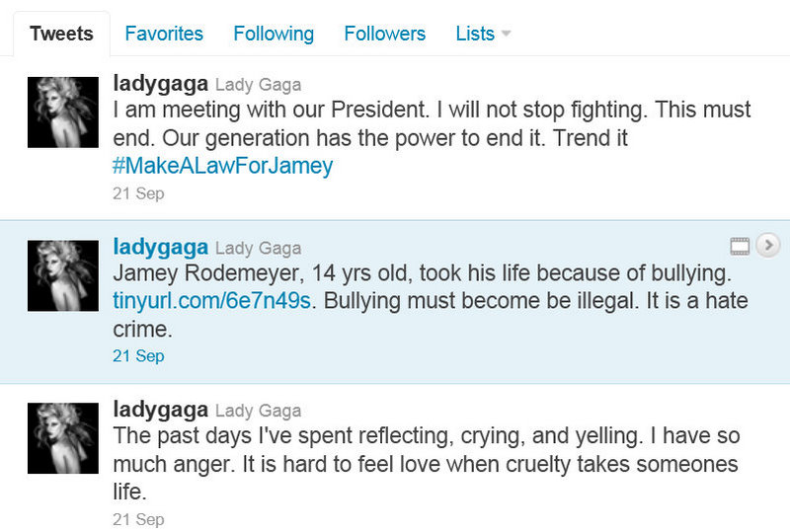View the Followers tab
Image resolution: width=790 pixels, height=532 pixels.
tap(385, 34)
